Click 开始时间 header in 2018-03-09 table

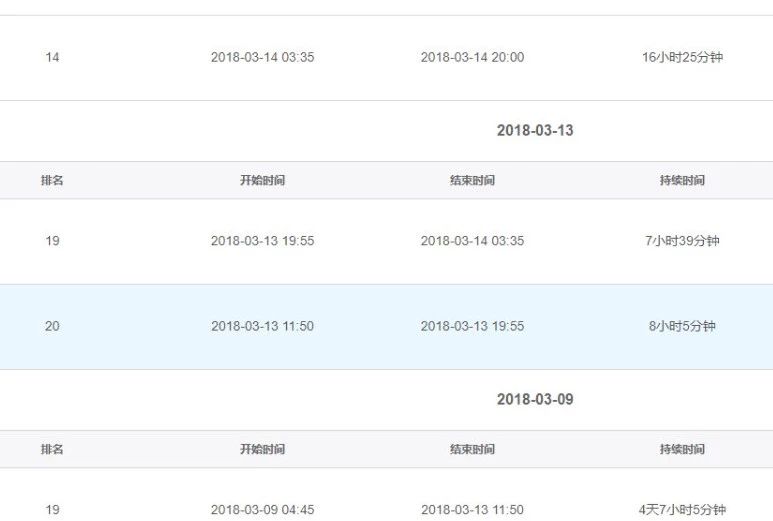point(262,450)
